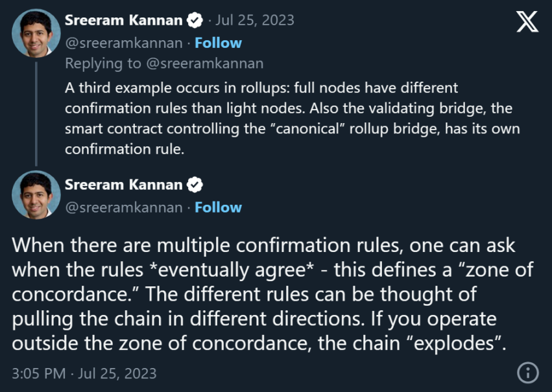Open the profile photo on the main tweet

36,194
